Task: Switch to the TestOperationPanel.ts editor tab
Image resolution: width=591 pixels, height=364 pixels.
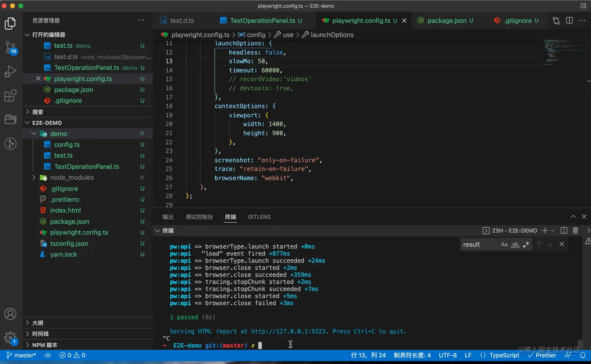Action: pos(262,21)
